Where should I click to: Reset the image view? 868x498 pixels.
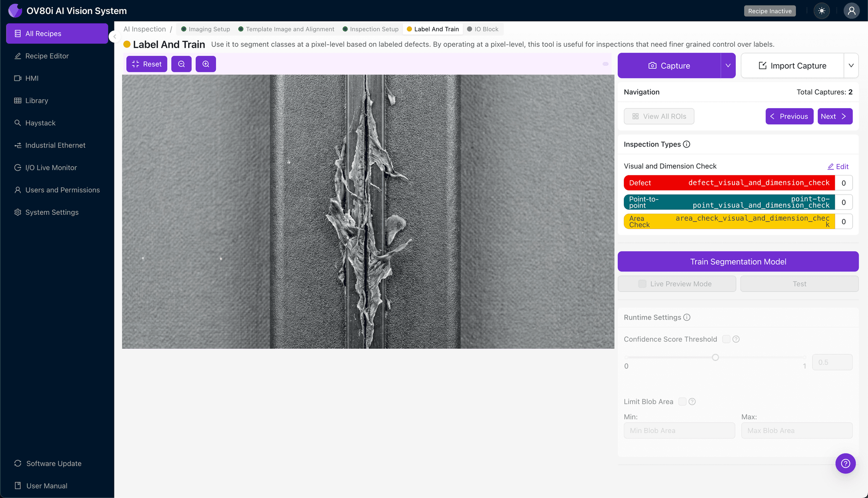coord(147,64)
